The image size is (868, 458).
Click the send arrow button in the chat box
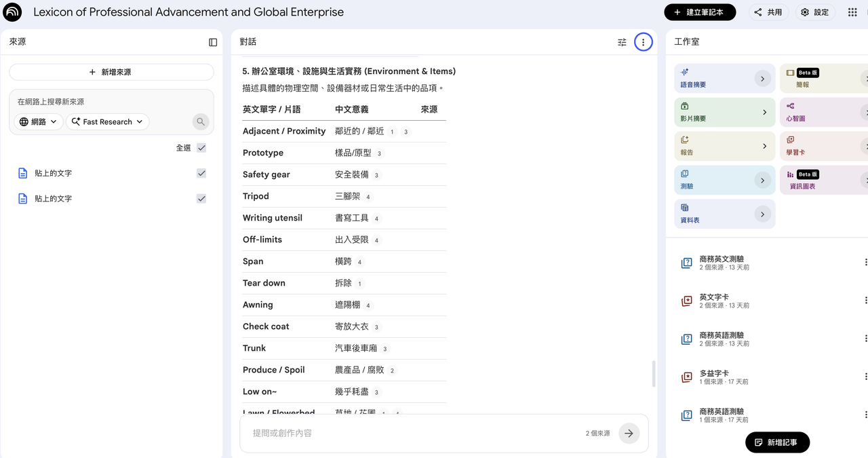629,433
